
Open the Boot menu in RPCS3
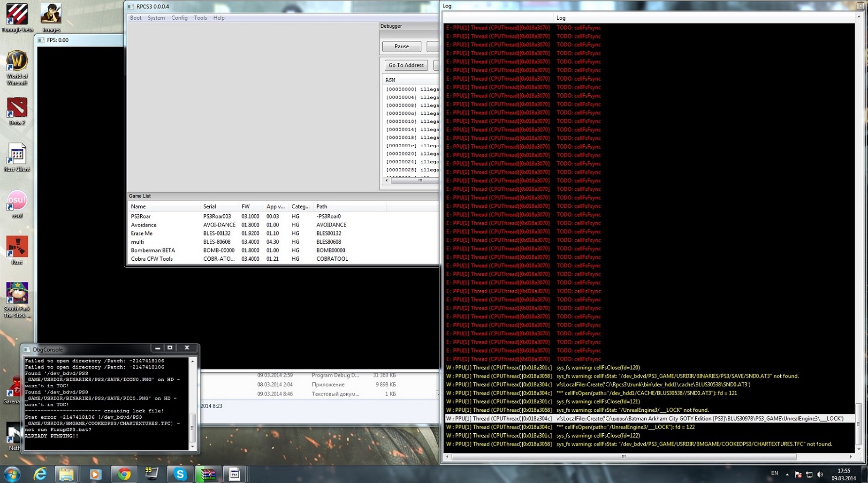(x=136, y=18)
